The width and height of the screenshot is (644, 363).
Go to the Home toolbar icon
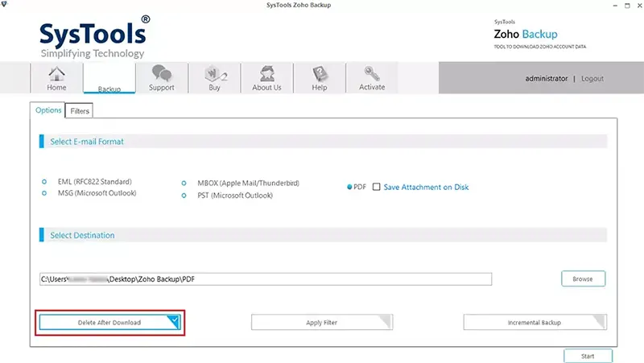tap(56, 78)
